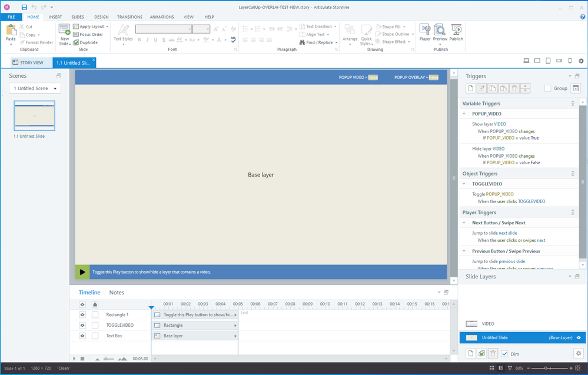Open the 1 Untitled Scene dropdown
This screenshot has height=375, width=588.
pyautogui.click(x=35, y=88)
